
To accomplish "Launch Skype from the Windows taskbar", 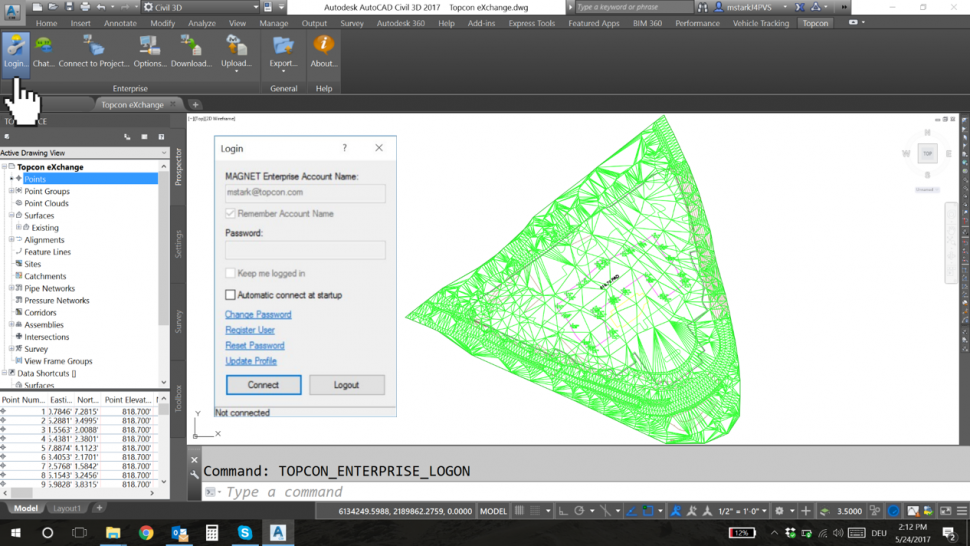I will coord(245,533).
